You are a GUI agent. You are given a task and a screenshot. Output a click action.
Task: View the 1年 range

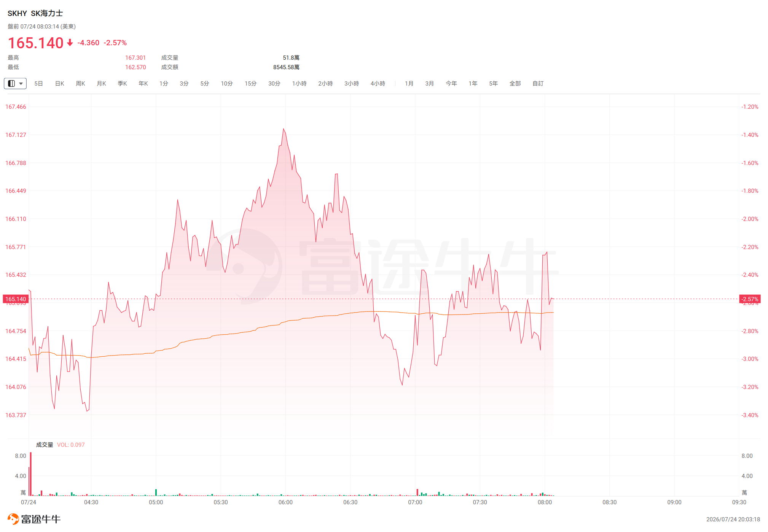(x=473, y=83)
